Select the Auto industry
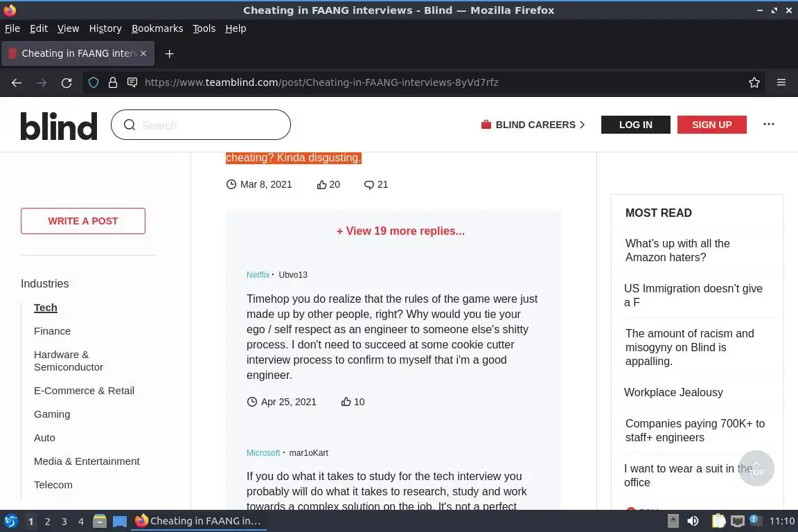The image size is (798, 532). [x=44, y=438]
